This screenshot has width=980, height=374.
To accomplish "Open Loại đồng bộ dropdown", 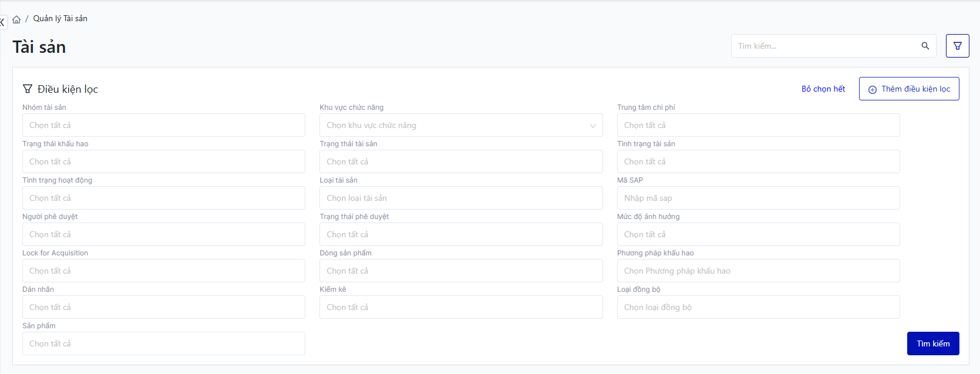I will click(x=757, y=307).
